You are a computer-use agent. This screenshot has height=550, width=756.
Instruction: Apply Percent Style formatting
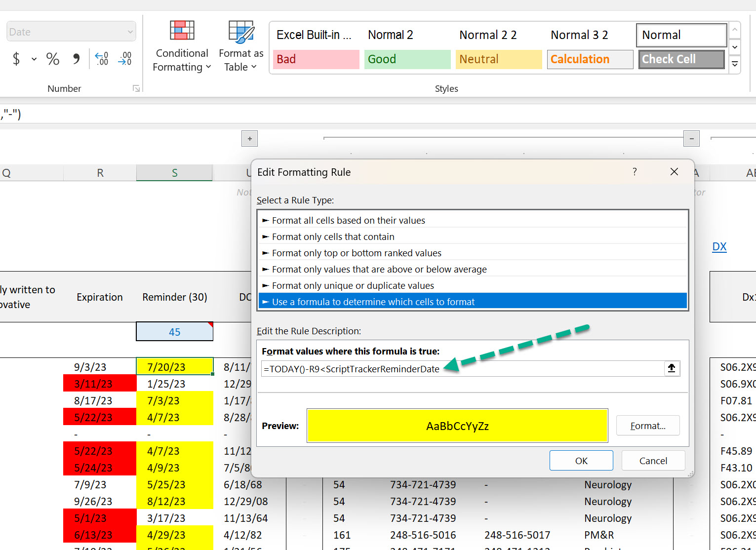[52, 59]
